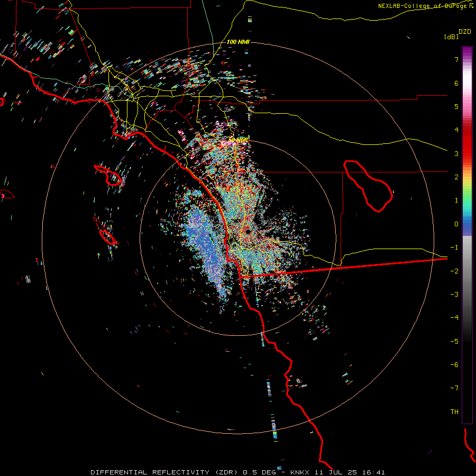The height and width of the screenshot is (476, 476).
Task: Click the 1 dB tick label
Action: pyautogui.click(x=456, y=200)
